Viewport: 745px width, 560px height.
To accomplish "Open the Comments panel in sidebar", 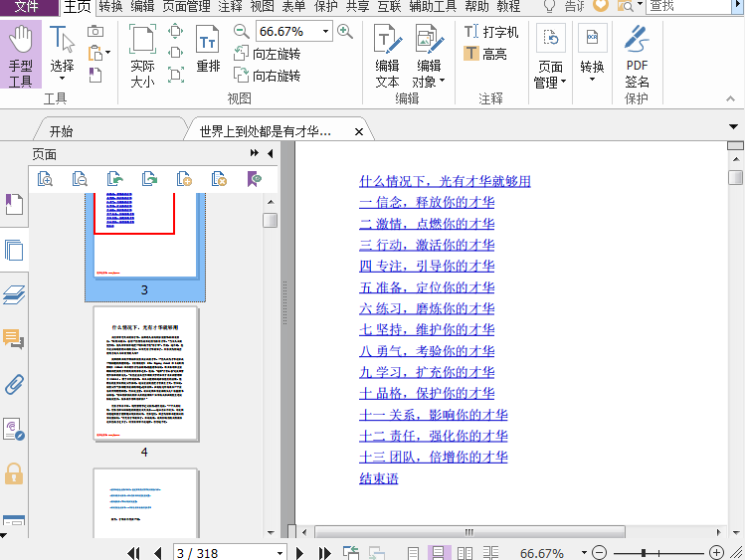I will (14, 340).
